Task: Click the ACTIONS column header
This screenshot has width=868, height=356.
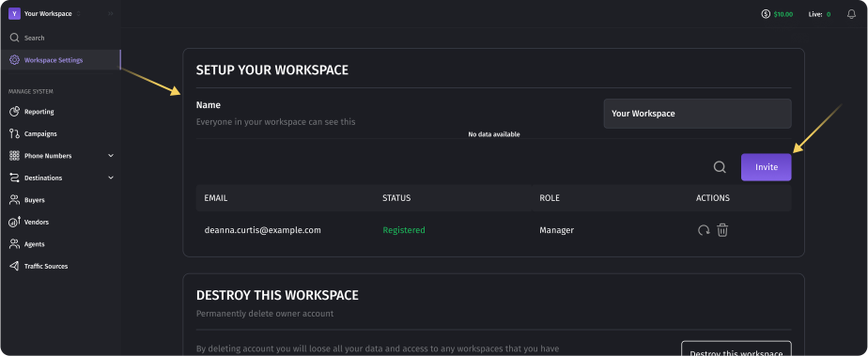Action: pos(713,198)
